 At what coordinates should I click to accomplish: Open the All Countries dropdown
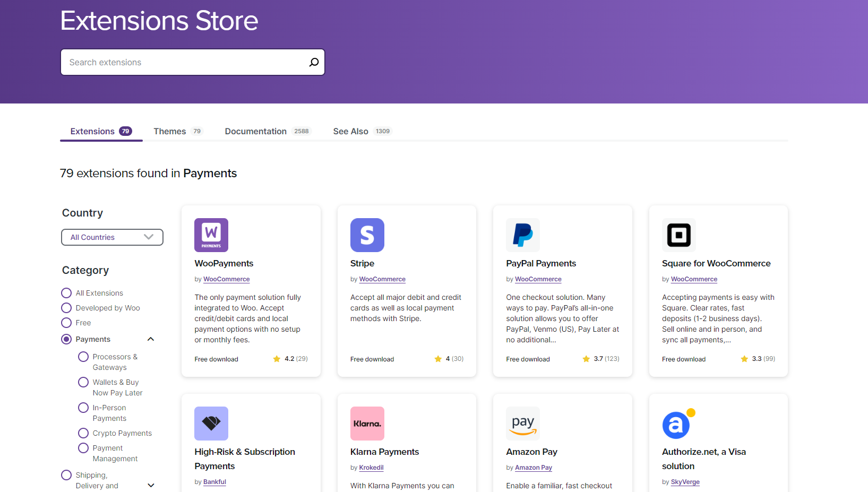point(112,237)
